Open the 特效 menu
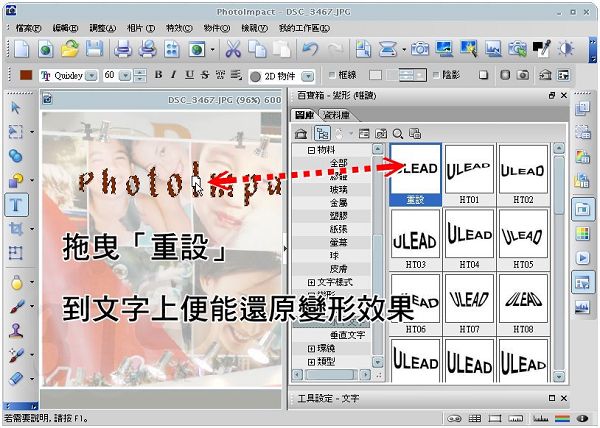Screen dimensions: 600x428 coord(179,28)
